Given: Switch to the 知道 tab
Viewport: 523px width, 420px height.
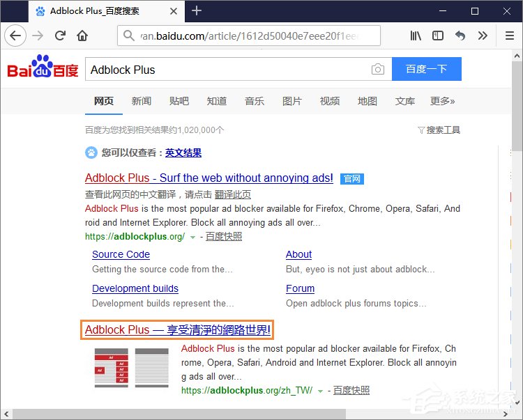Looking at the screenshot, I should [217, 100].
